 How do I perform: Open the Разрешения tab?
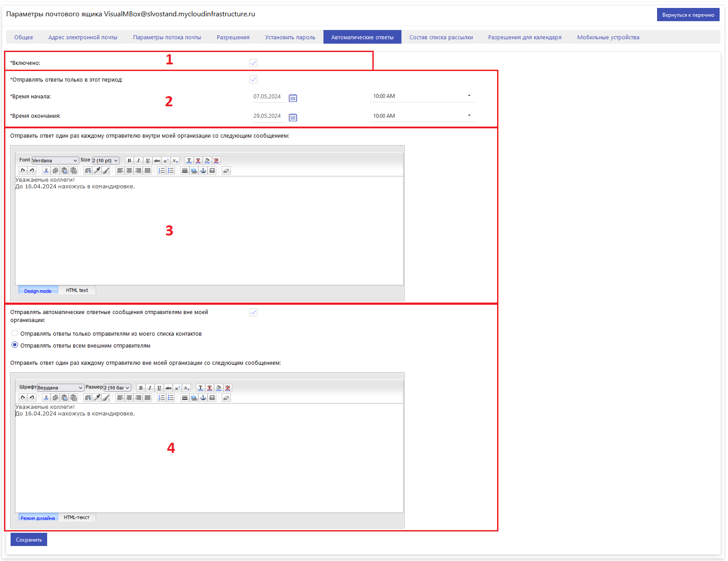point(233,37)
